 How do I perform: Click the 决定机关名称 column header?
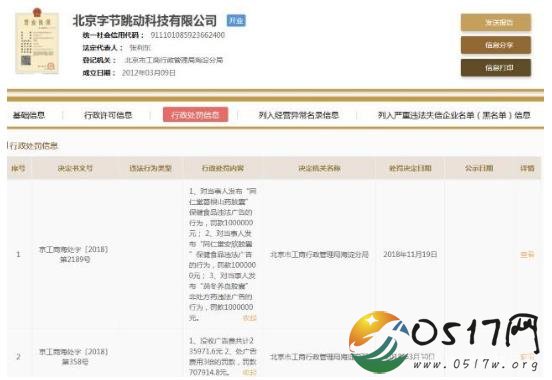click(319, 168)
